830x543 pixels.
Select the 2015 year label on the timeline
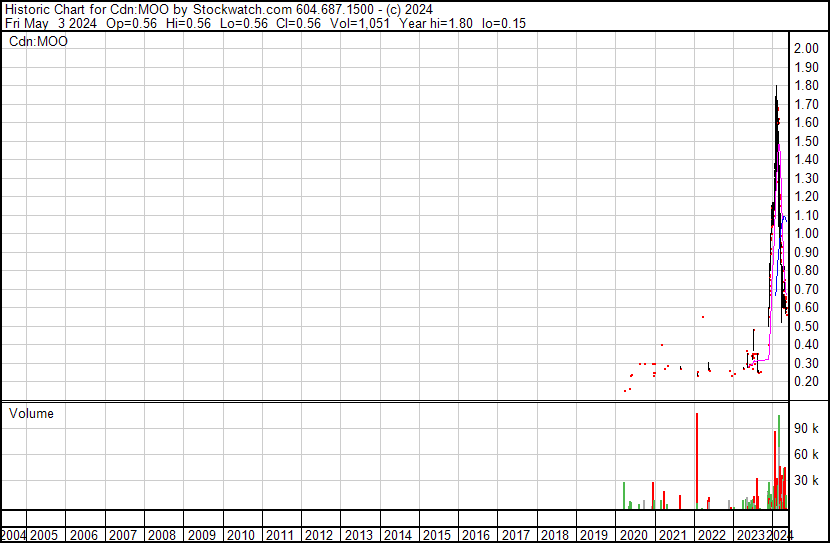pos(437,536)
